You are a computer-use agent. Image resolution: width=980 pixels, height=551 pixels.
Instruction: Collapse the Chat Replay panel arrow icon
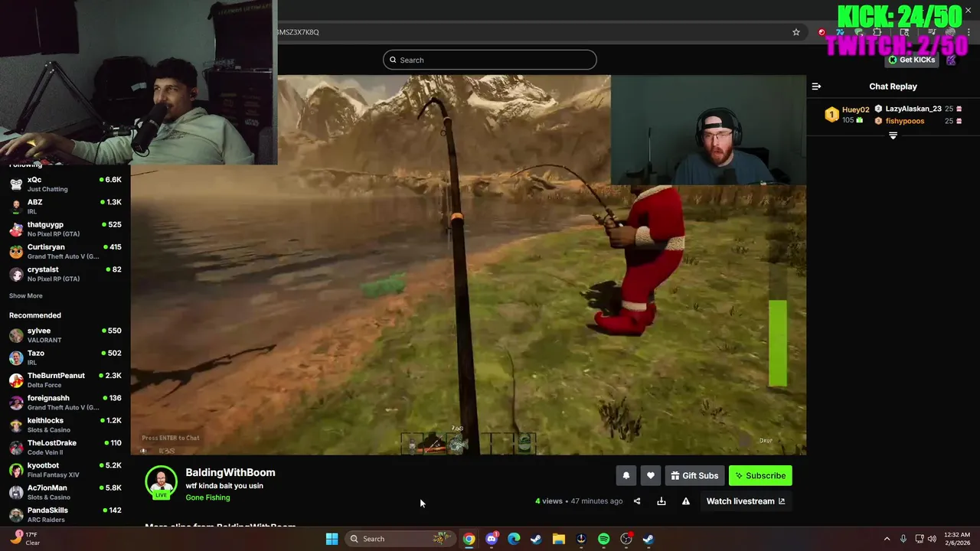pyautogui.click(x=816, y=86)
